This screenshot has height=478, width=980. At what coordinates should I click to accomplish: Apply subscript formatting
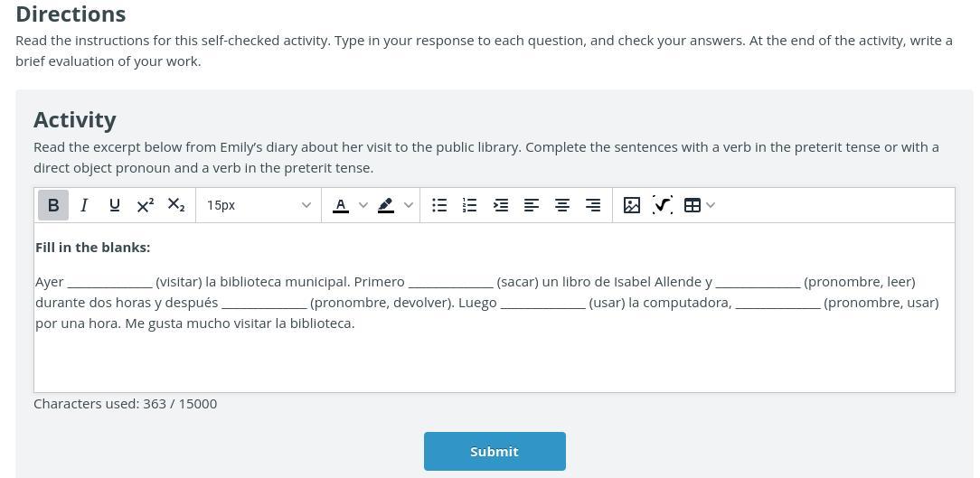[x=176, y=205]
